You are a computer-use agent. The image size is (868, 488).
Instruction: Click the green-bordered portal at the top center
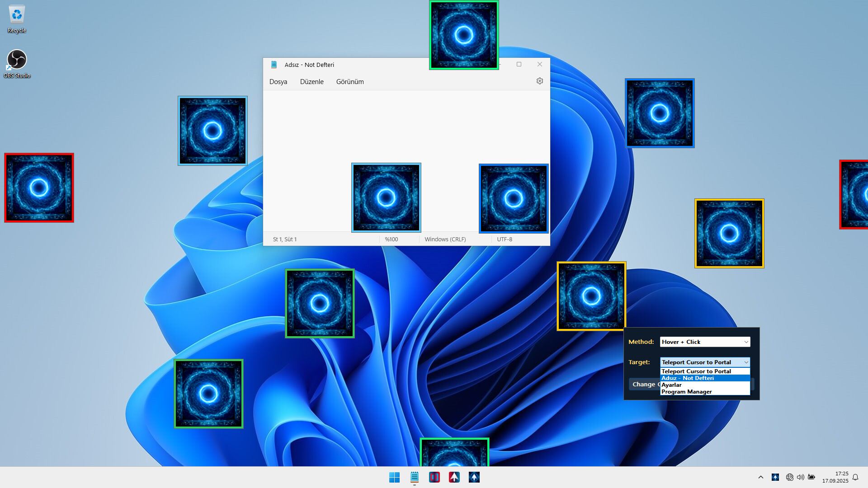tap(464, 35)
